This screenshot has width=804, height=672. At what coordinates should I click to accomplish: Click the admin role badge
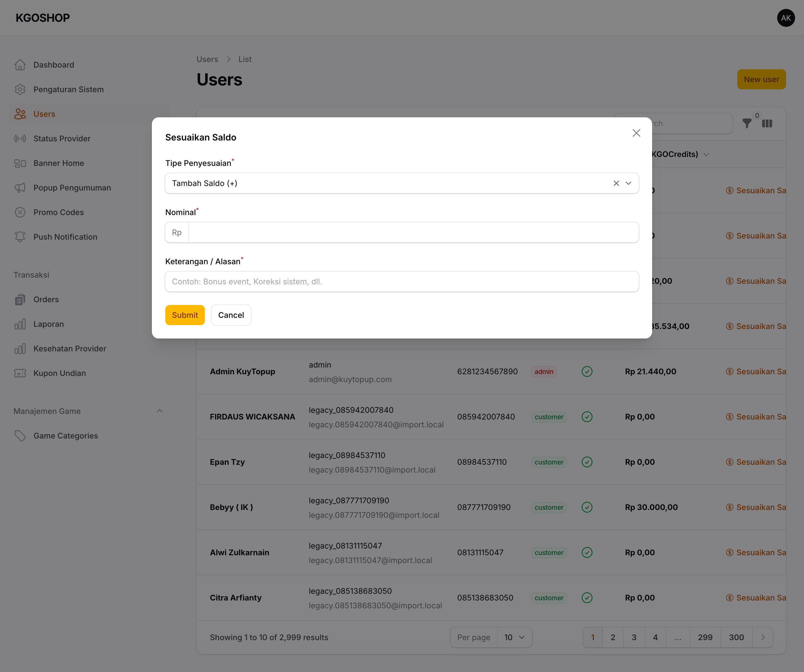coord(544,371)
